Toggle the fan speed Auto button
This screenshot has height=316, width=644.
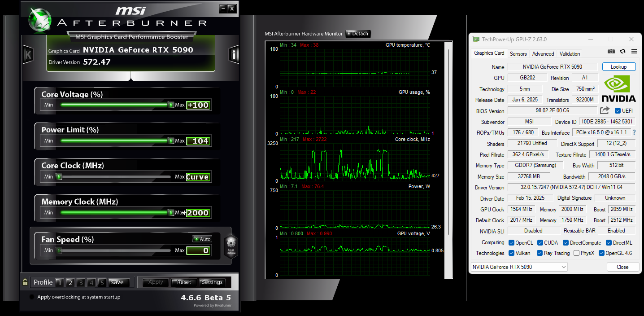pyautogui.click(x=202, y=239)
